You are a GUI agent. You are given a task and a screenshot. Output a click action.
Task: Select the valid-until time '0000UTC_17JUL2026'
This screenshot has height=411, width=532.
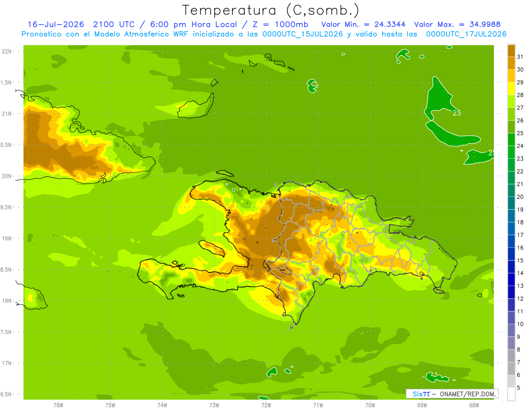click(x=466, y=34)
